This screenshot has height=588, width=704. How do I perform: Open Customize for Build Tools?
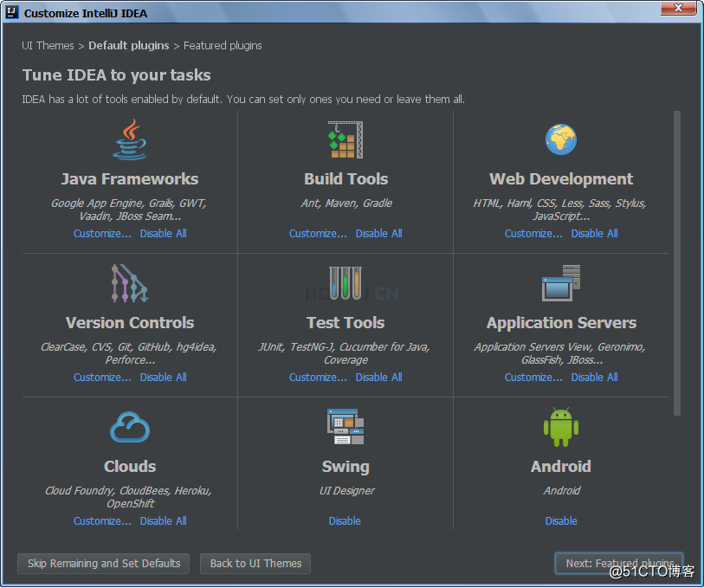[x=318, y=234]
